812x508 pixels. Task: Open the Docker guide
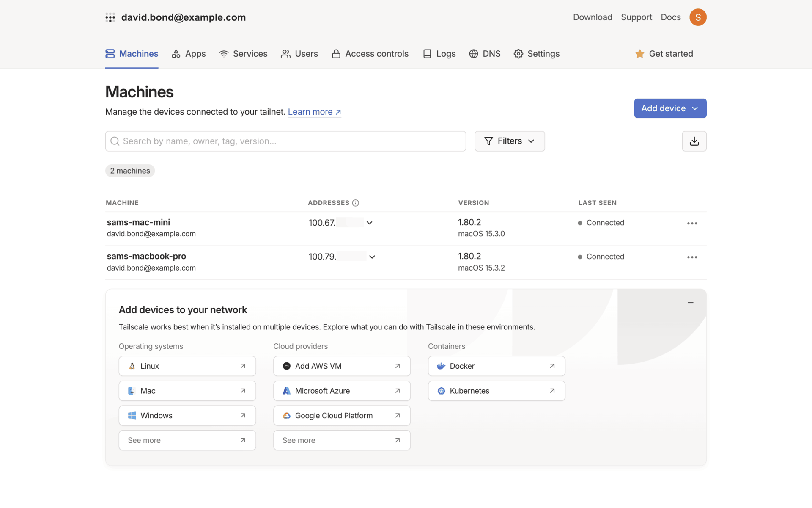coord(497,366)
